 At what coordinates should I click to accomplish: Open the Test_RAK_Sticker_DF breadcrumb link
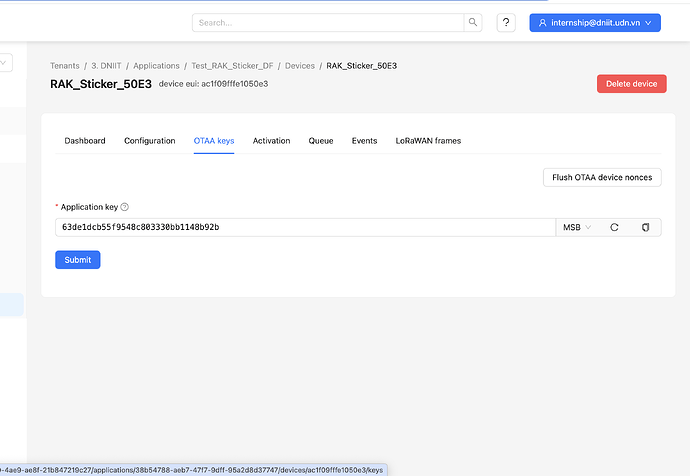pyautogui.click(x=233, y=66)
